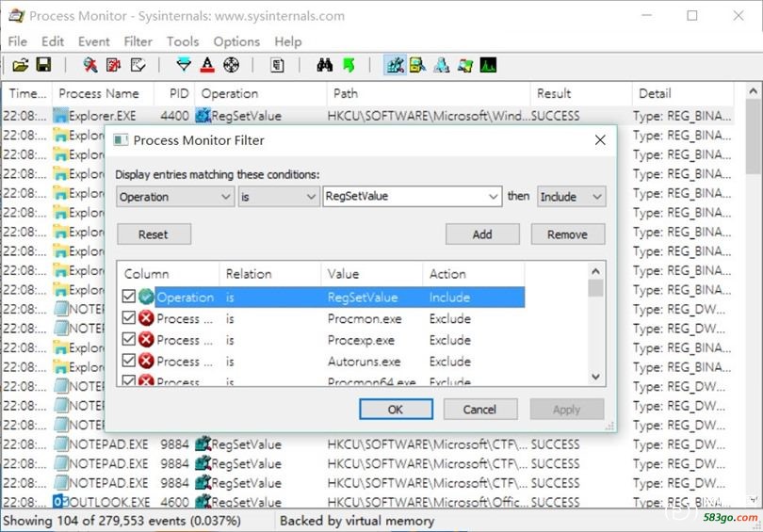This screenshot has width=763, height=532.
Task: Open the Process Tree toolbar icon
Action: click(277, 65)
